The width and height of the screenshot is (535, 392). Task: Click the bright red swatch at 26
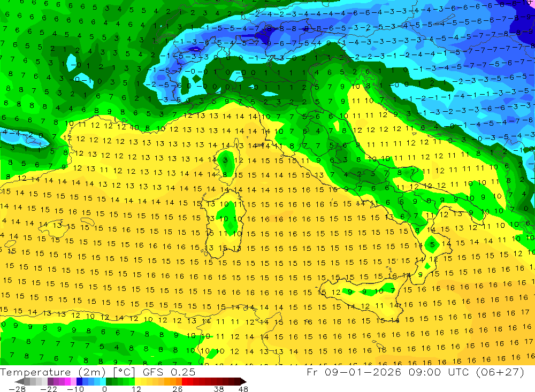pyautogui.click(x=185, y=381)
